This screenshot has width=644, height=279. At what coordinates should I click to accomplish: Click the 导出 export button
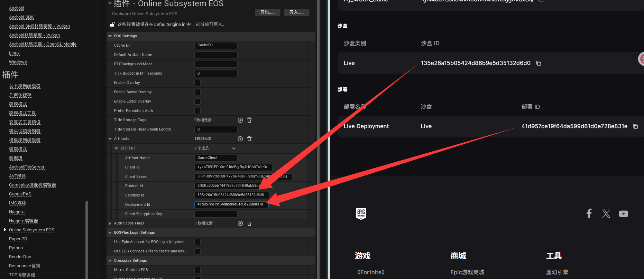[x=268, y=12]
